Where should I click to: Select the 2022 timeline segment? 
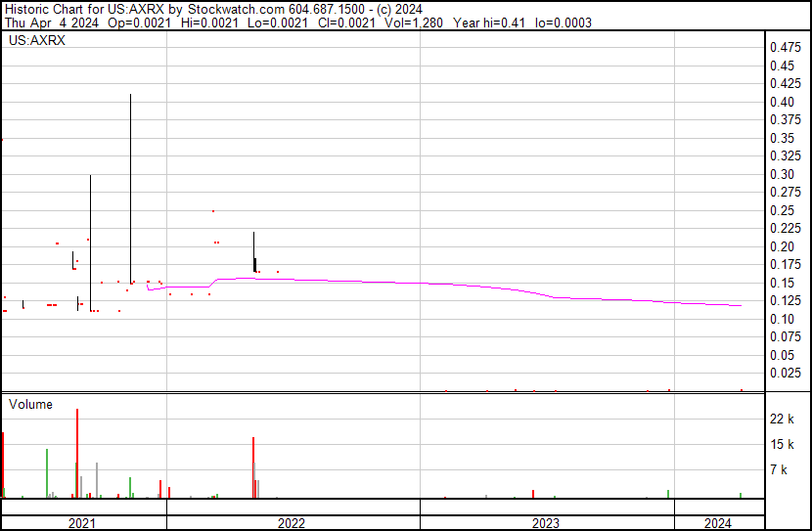[x=293, y=523]
